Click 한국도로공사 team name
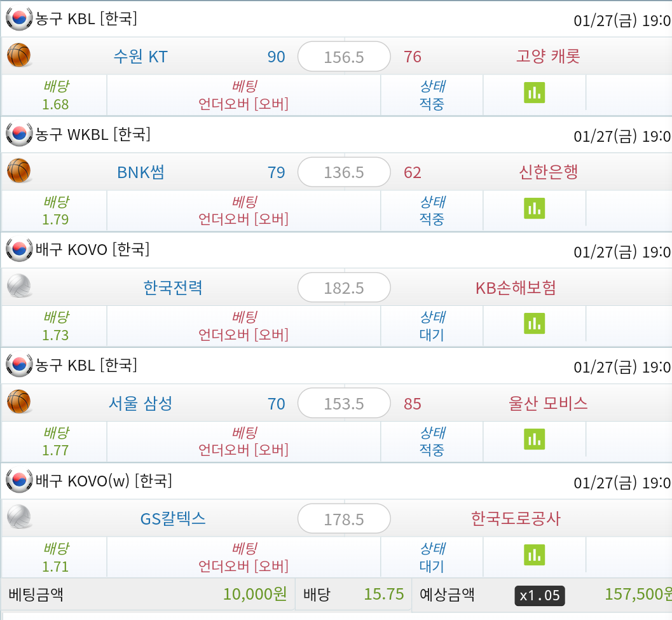Screen dimensions: 672x620 (x=516, y=518)
